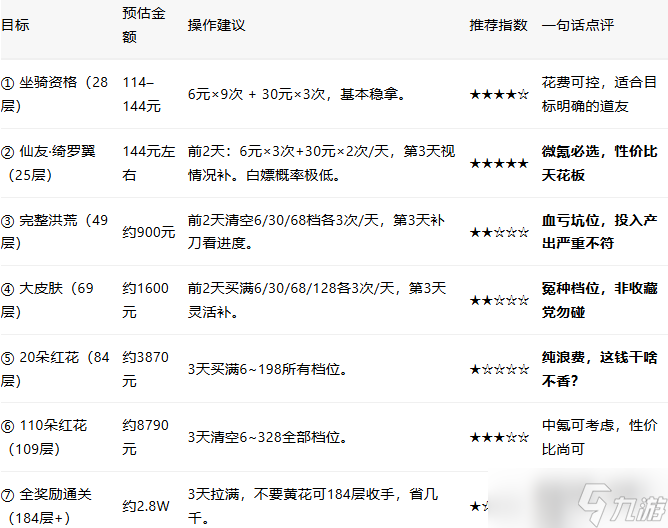Click the one-star rating for 20朵红花
668x528 pixels.
[499, 369]
